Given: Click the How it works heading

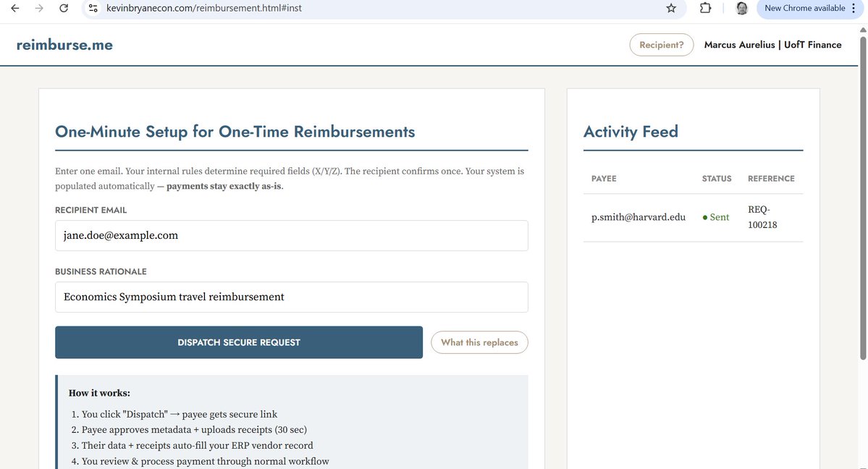Looking at the screenshot, I should coord(99,393).
